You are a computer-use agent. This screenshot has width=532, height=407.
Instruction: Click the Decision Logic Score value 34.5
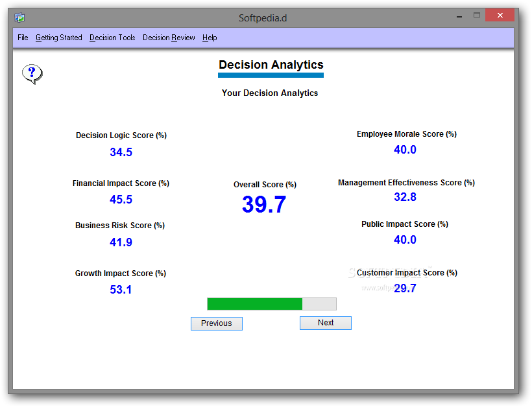(121, 152)
